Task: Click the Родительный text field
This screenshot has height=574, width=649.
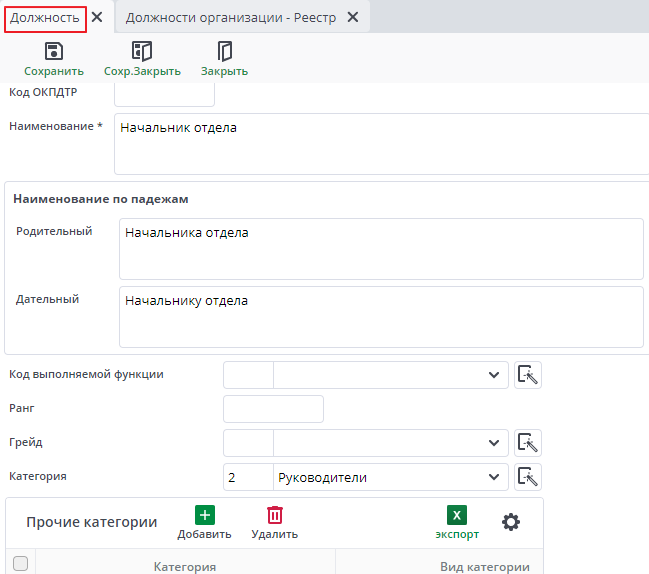Action: (x=380, y=248)
